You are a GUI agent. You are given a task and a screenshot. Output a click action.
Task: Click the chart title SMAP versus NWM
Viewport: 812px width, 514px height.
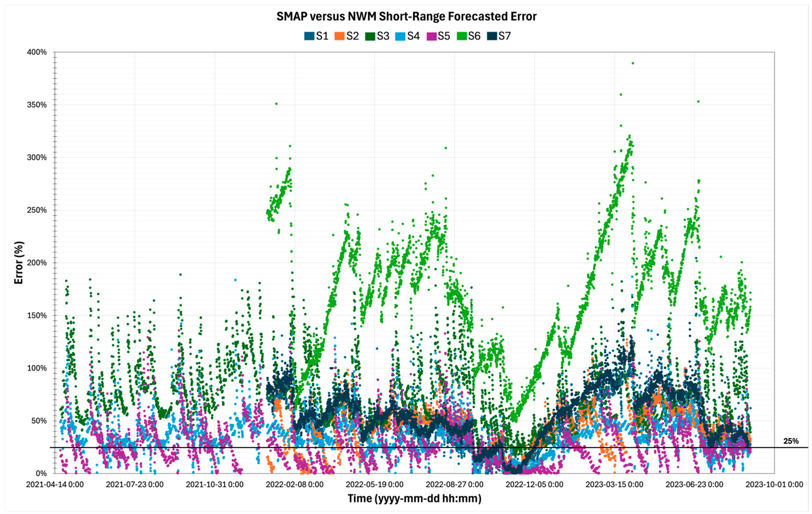(406, 17)
